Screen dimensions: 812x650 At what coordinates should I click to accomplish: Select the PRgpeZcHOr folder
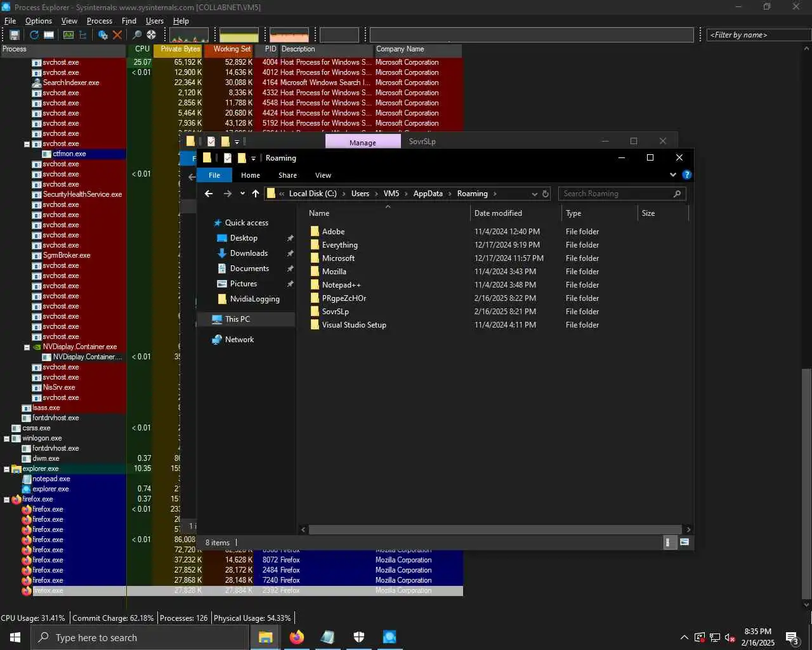344,298
